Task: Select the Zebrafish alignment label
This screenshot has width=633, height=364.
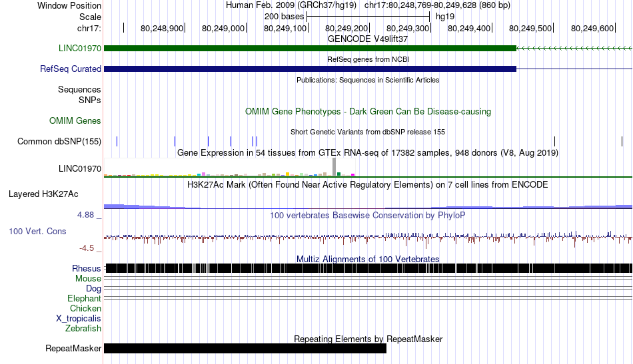Action: coord(83,329)
